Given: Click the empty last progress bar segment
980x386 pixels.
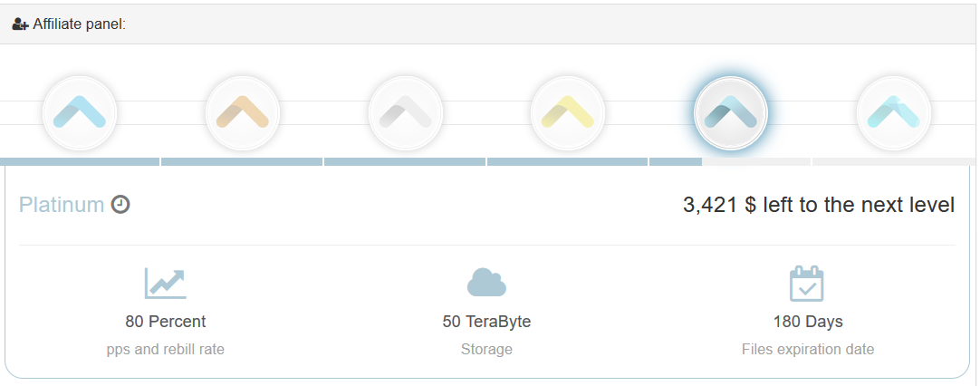Looking at the screenshot, I should 895,162.
